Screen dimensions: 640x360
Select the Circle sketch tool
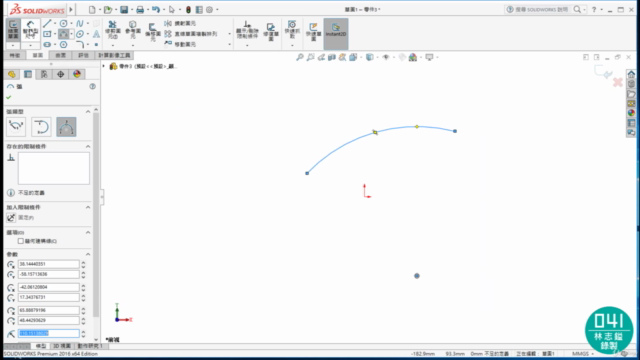pyautogui.click(x=63, y=23)
